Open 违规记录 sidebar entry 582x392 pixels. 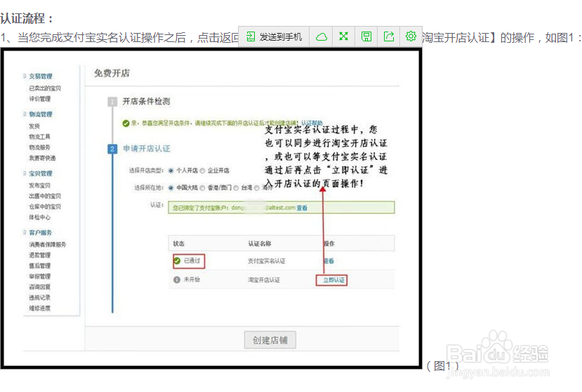40,297
